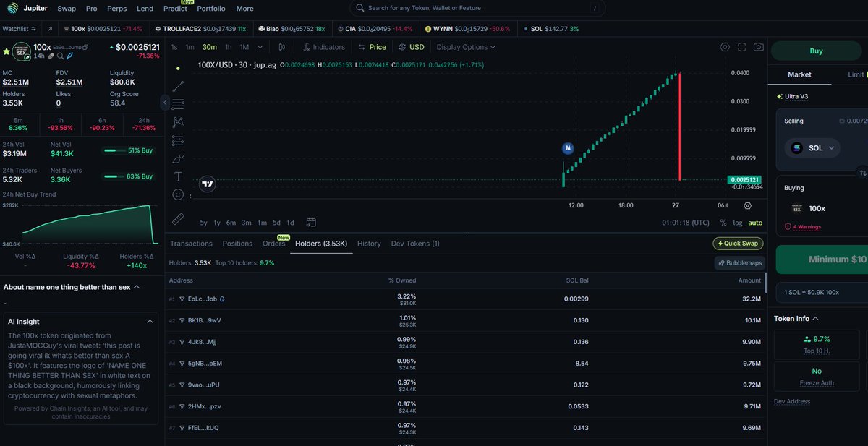
Task: Open Bubblemaps from the holders panel
Action: [739, 262]
